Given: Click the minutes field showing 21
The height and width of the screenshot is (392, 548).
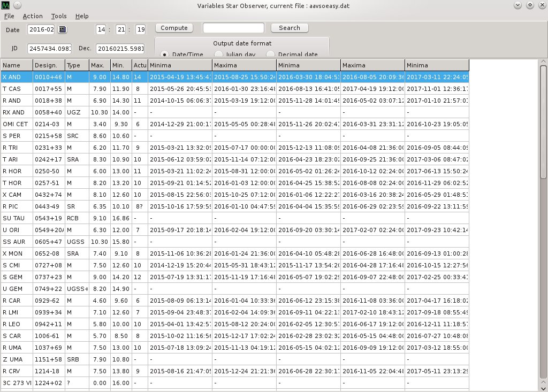Looking at the screenshot, I should click(121, 29).
